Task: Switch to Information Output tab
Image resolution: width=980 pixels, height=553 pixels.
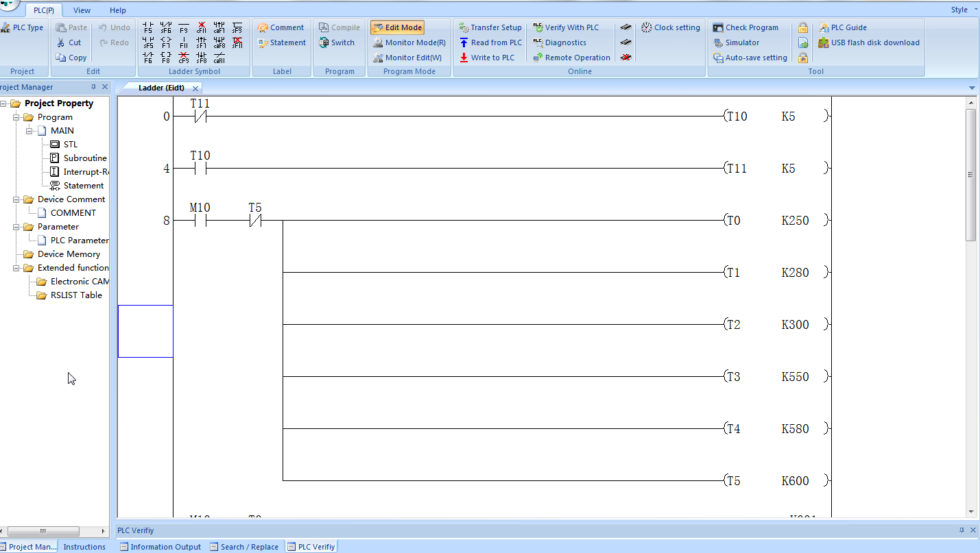Action: pyautogui.click(x=160, y=547)
